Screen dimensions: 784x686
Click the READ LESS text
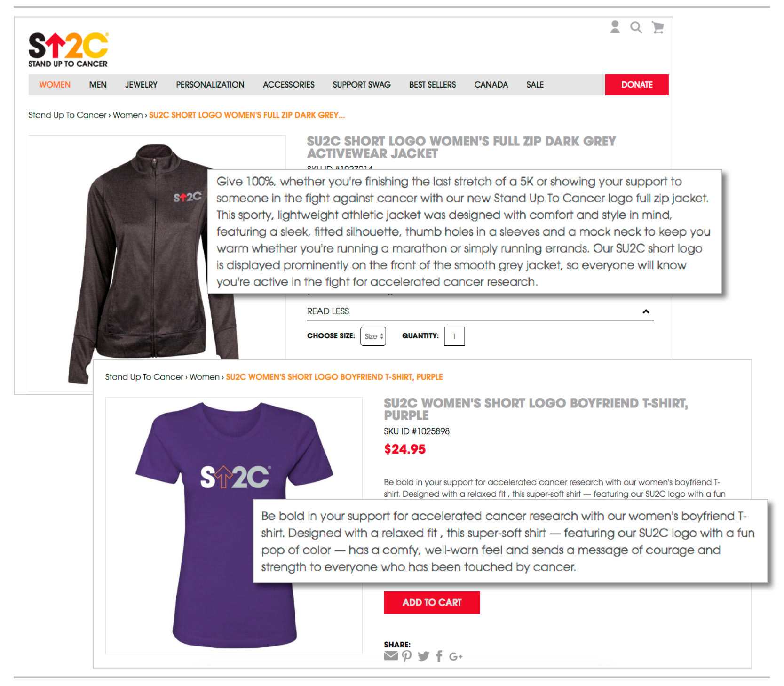328,311
